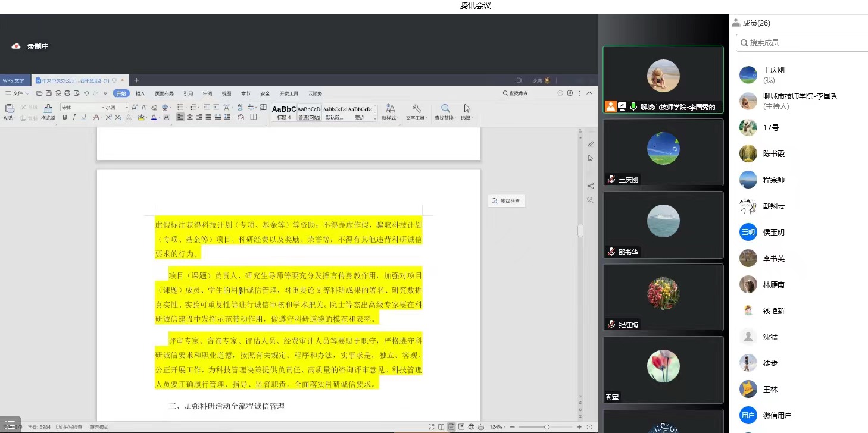Select the 邵书华 participant video tile

pos(663,225)
